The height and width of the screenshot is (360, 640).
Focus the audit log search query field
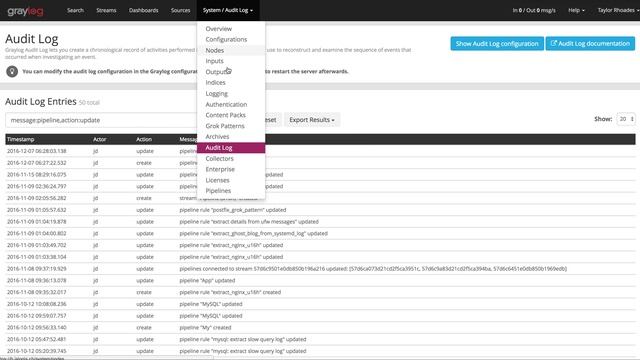pos(102,120)
